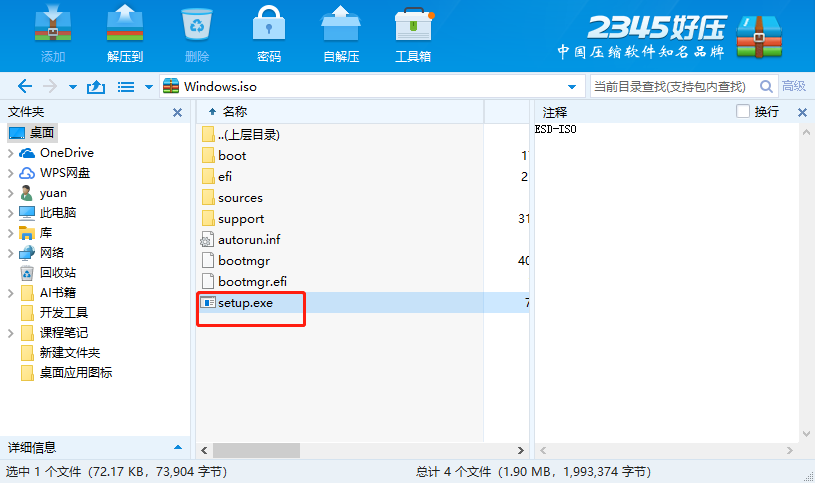This screenshot has width=815, height=483.
Task: Enable the 换行 word wrap checkbox
Action: point(743,111)
